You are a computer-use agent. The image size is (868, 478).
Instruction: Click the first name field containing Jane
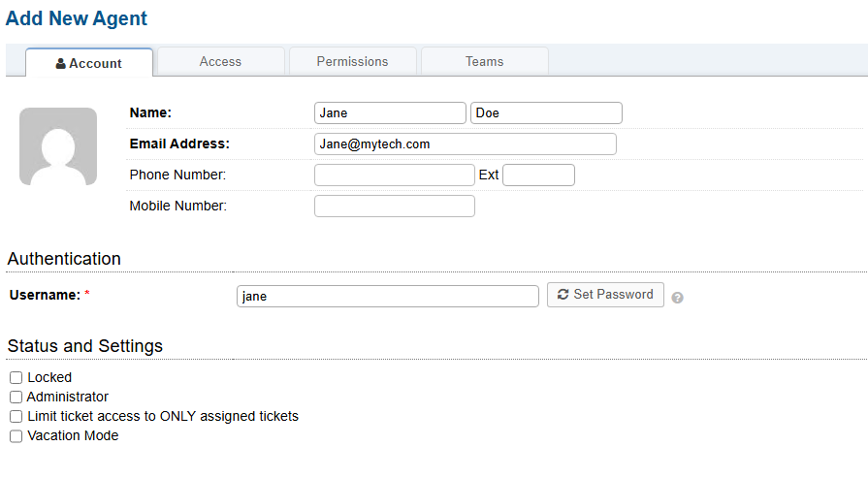pos(390,113)
